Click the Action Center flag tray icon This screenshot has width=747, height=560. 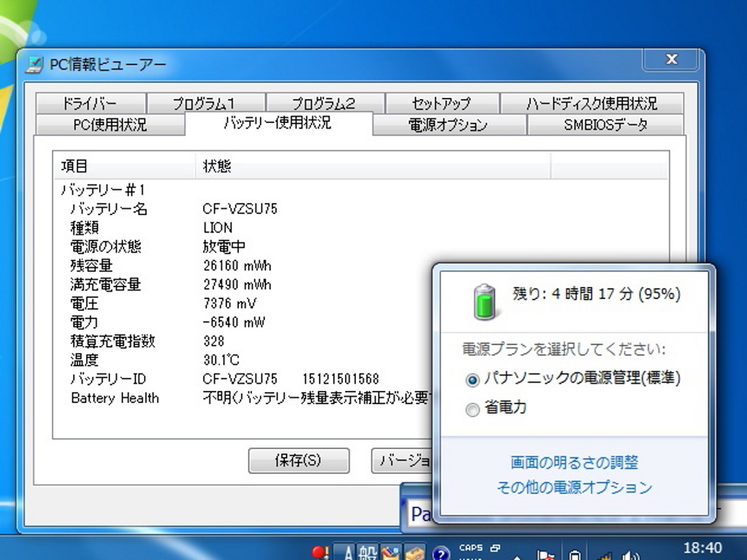[546, 553]
